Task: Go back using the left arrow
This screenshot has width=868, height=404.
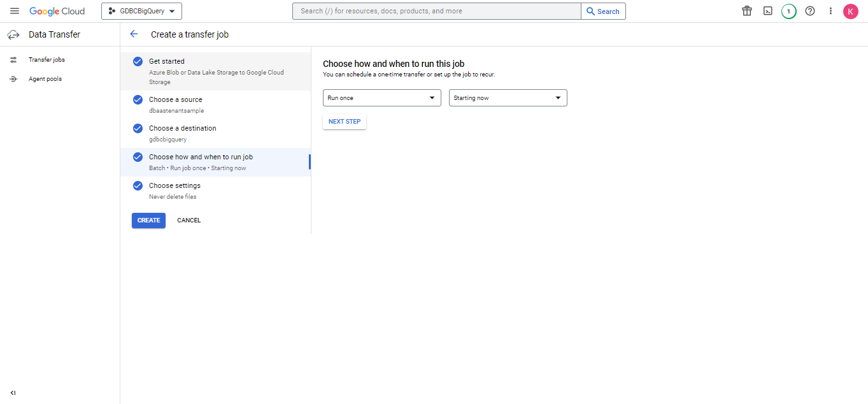Action: tap(134, 34)
